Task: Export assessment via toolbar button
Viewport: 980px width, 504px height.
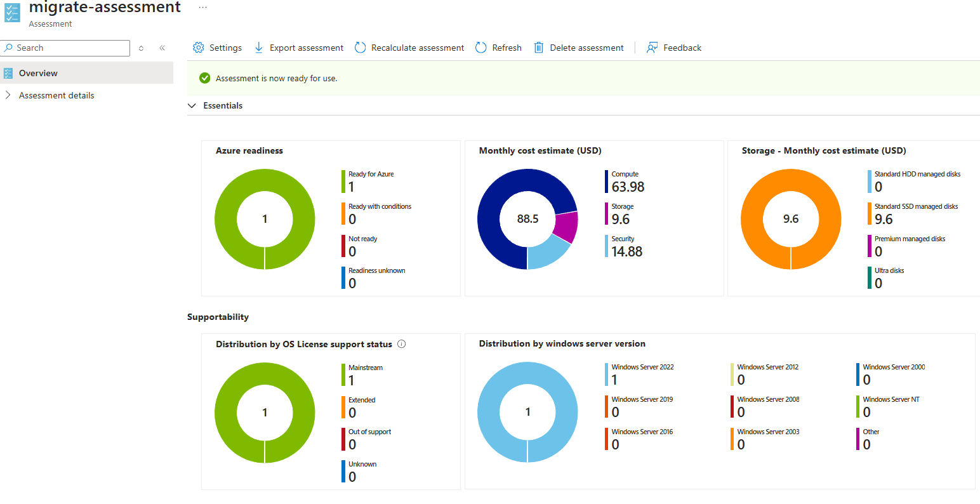Action: coord(299,48)
